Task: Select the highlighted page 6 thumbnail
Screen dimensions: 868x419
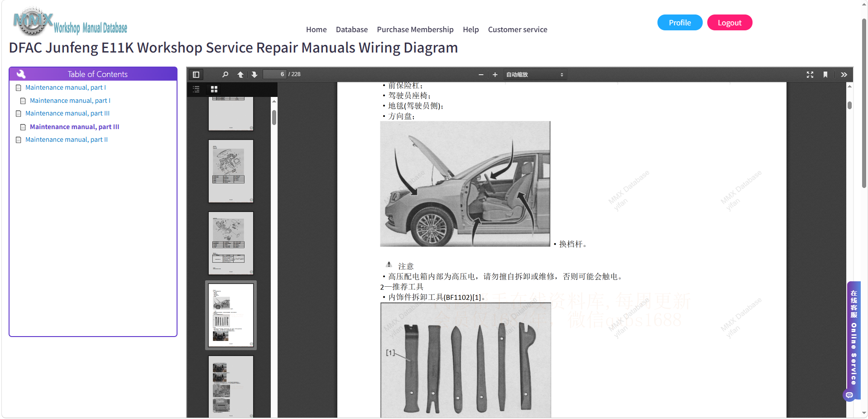Action: [x=231, y=315]
